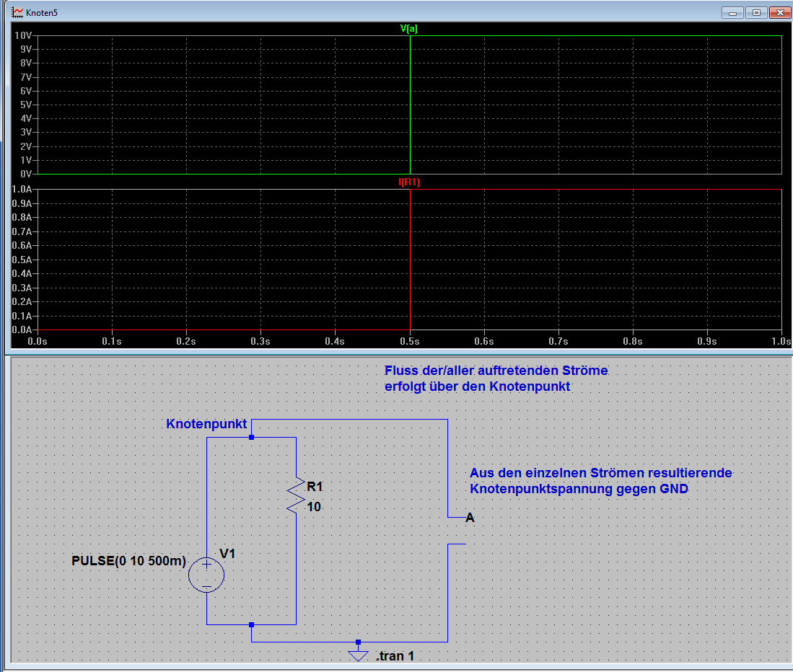
Task: Click the Knoten5 window title text
Action: tap(42, 13)
